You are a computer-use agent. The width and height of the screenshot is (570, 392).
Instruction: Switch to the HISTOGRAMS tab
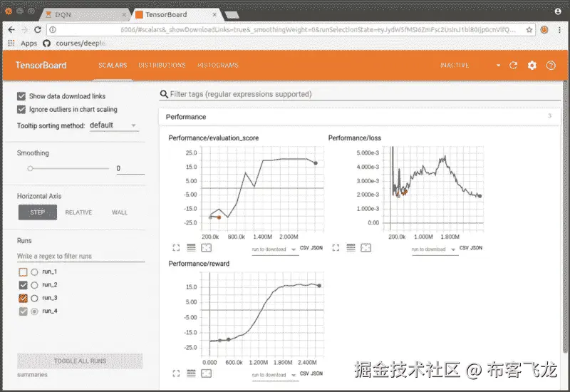(x=218, y=66)
